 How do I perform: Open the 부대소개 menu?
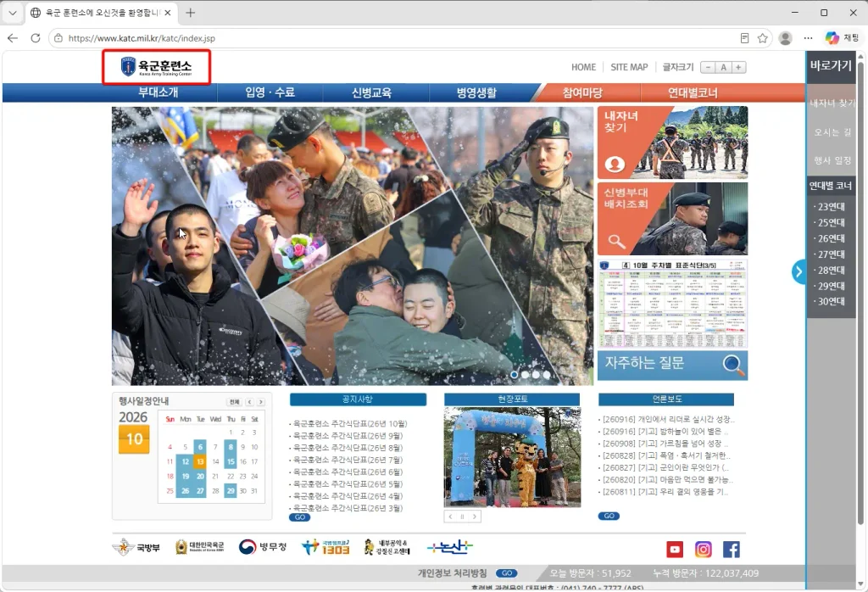[159, 92]
